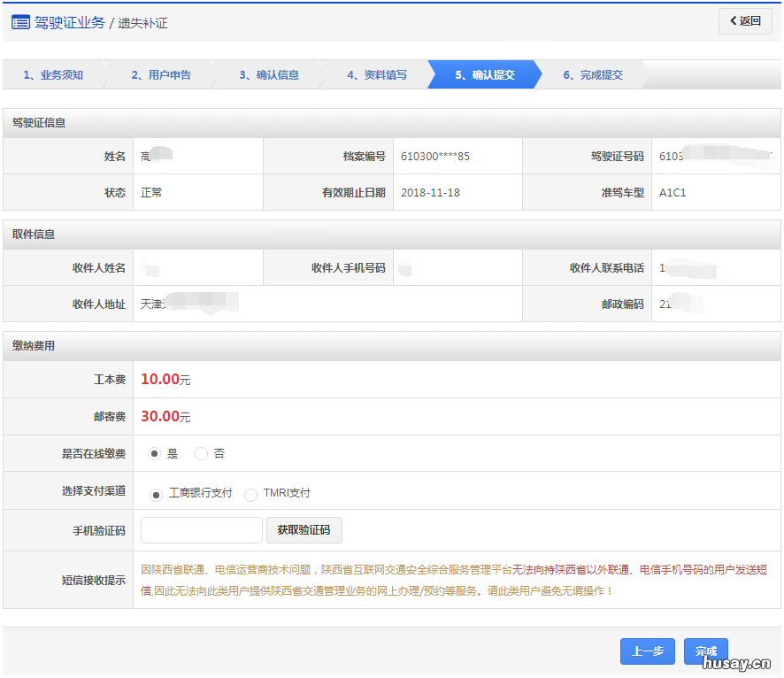Click the back arrow icon inside 返回 button
The height and width of the screenshot is (678, 784).
pyautogui.click(x=733, y=20)
